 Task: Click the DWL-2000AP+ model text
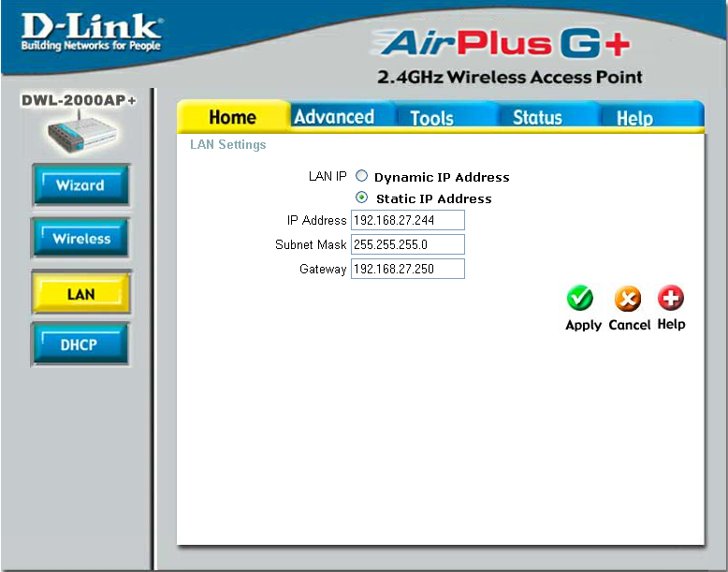tap(79, 100)
